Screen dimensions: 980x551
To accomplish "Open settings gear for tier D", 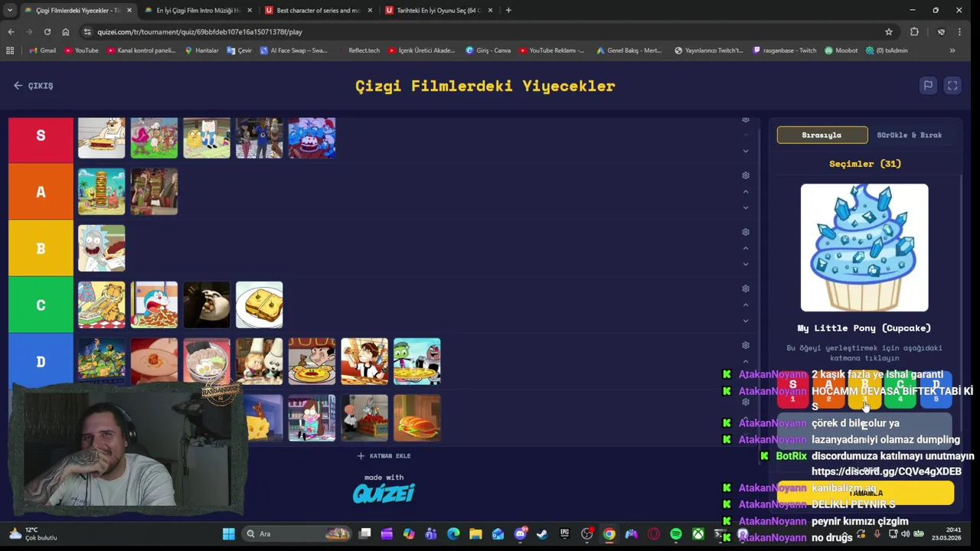I will [x=746, y=345].
